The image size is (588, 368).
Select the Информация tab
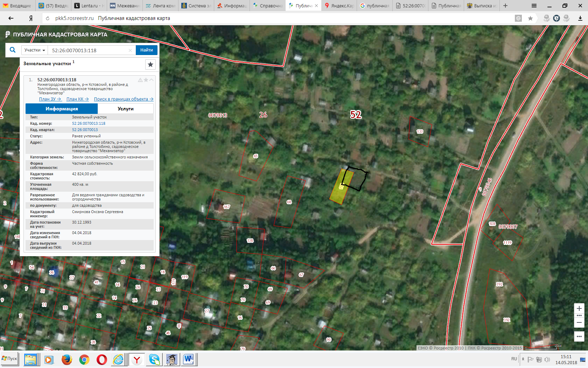pyautogui.click(x=62, y=109)
